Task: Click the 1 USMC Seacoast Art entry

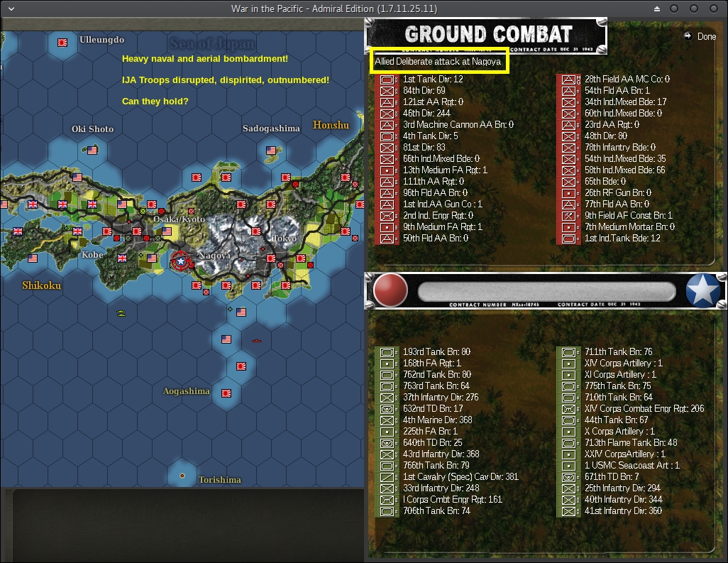Action: pyautogui.click(x=632, y=466)
